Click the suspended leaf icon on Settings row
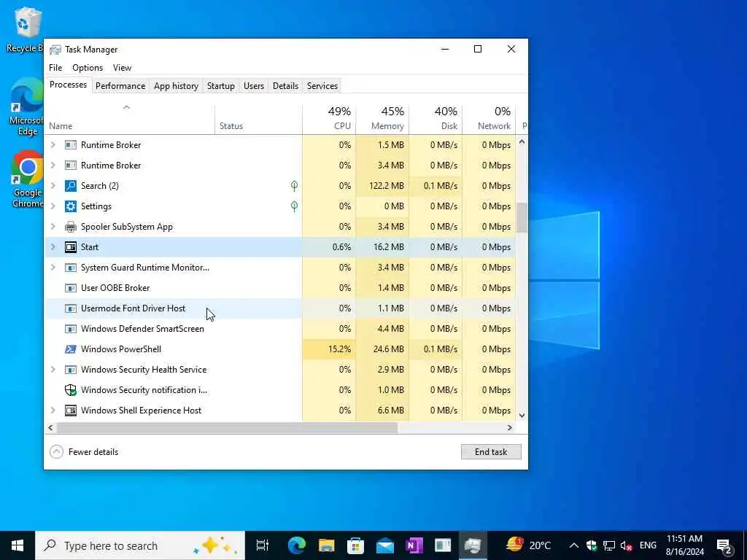The height and width of the screenshot is (560, 747). pyautogui.click(x=295, y=206)
